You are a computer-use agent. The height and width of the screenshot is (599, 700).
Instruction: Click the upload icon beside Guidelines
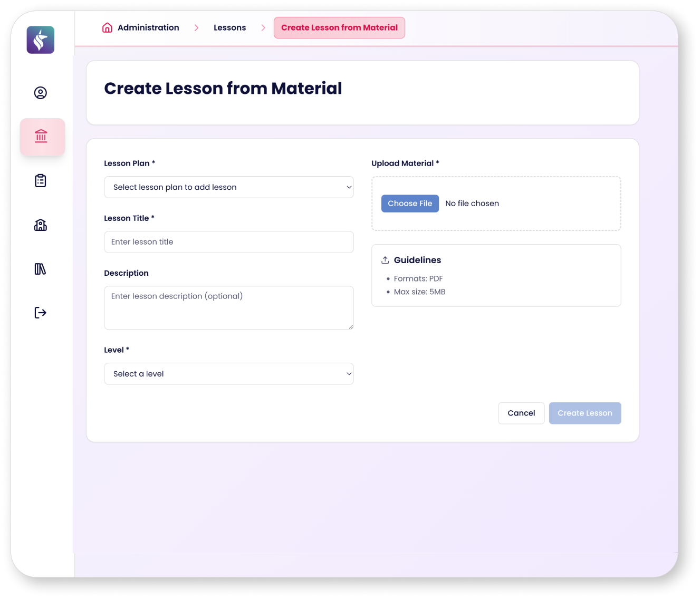(385, 260)
